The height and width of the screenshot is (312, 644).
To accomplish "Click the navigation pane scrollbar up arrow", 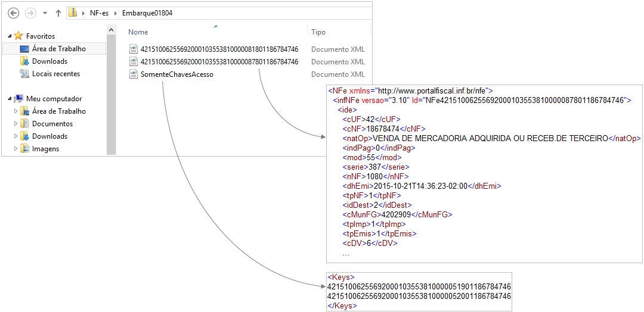I will [110, 30].
